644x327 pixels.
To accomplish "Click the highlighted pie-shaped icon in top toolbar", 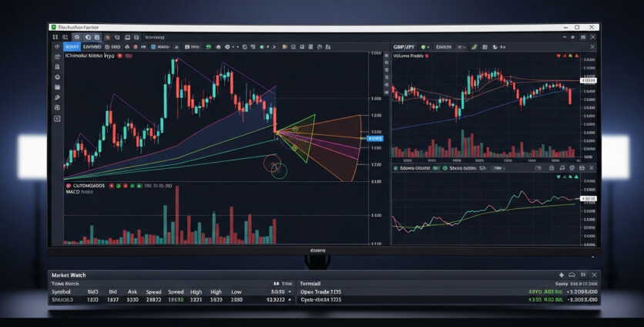I will [89, 37].
